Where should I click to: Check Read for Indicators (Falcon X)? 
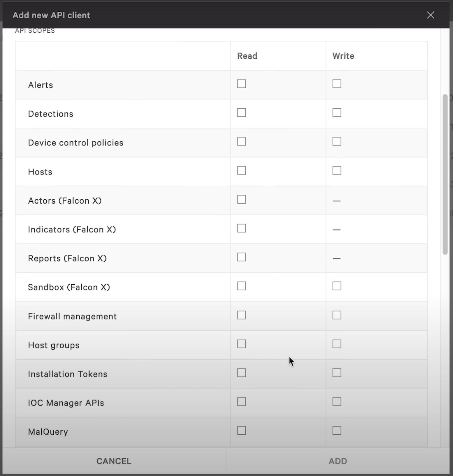pyautogui.click(x=241, y=228)
